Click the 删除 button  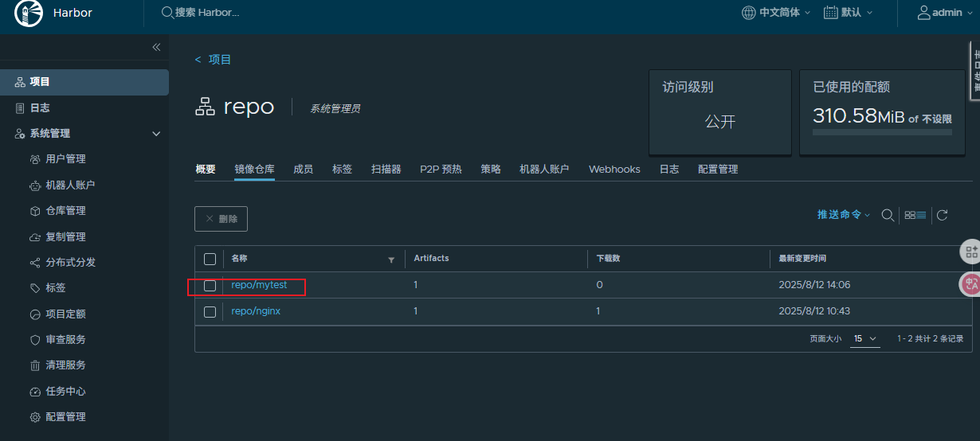(221, 219)
